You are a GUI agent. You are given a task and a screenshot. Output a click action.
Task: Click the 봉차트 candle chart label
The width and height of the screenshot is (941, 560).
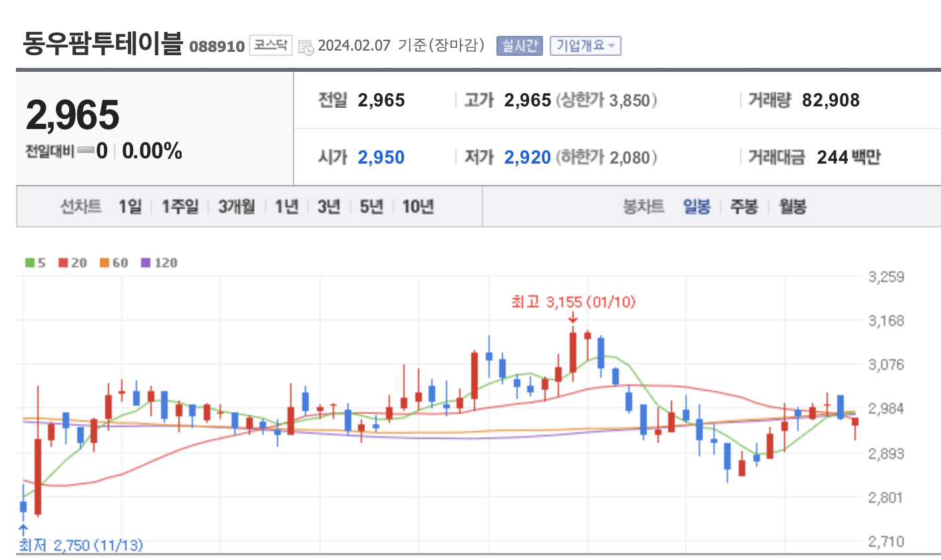(644, 207)
